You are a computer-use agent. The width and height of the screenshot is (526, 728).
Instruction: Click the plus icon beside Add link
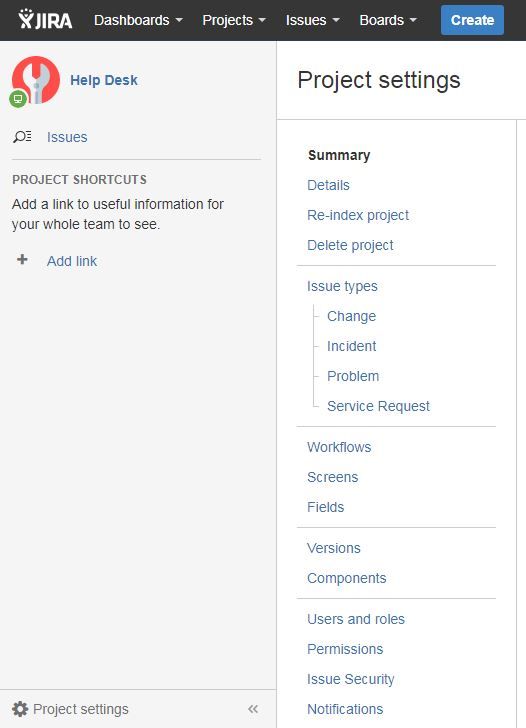pos(22,260)
